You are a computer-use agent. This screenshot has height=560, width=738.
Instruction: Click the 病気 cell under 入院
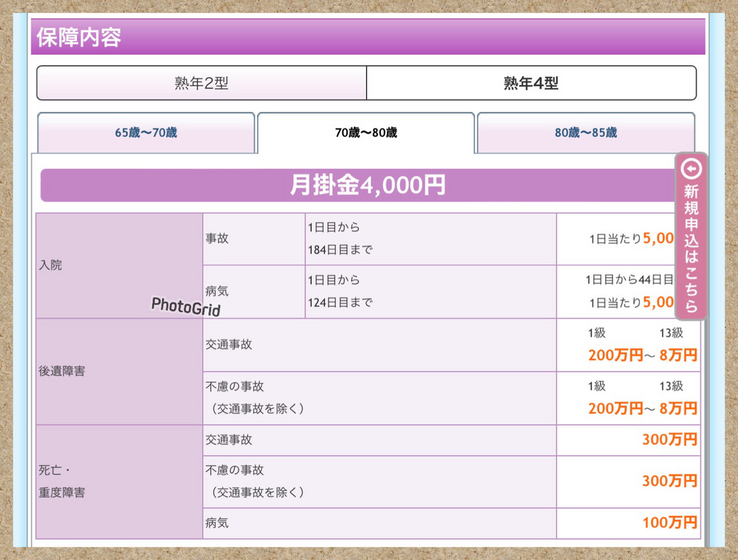pos(254,292)
